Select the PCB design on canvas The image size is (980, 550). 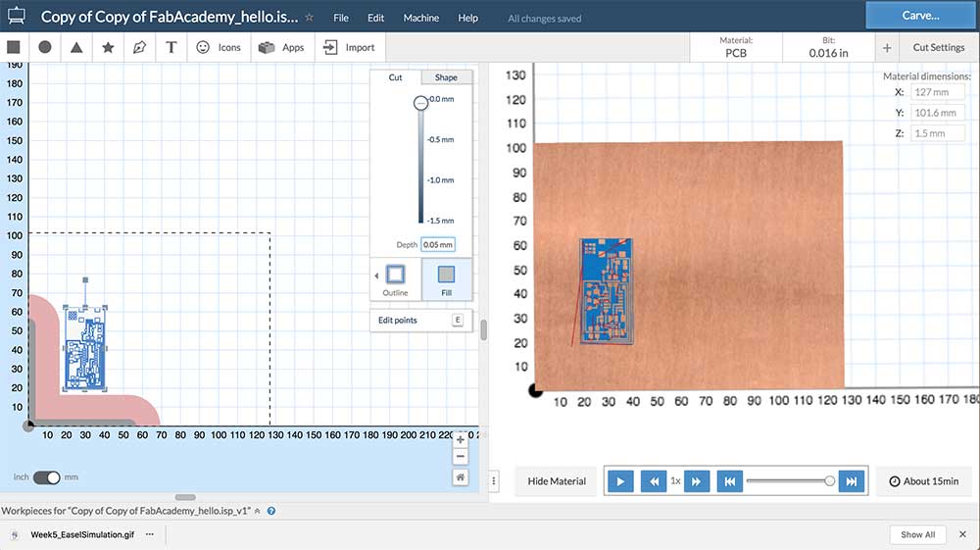[x=85, y=349]
